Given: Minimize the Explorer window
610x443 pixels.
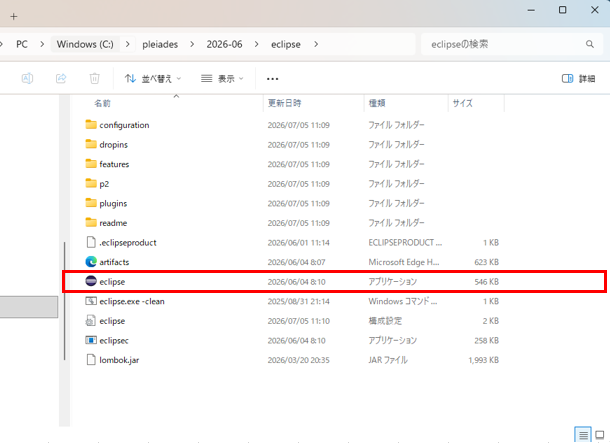Looking at the screenshot, I should [x=531, y=10].
